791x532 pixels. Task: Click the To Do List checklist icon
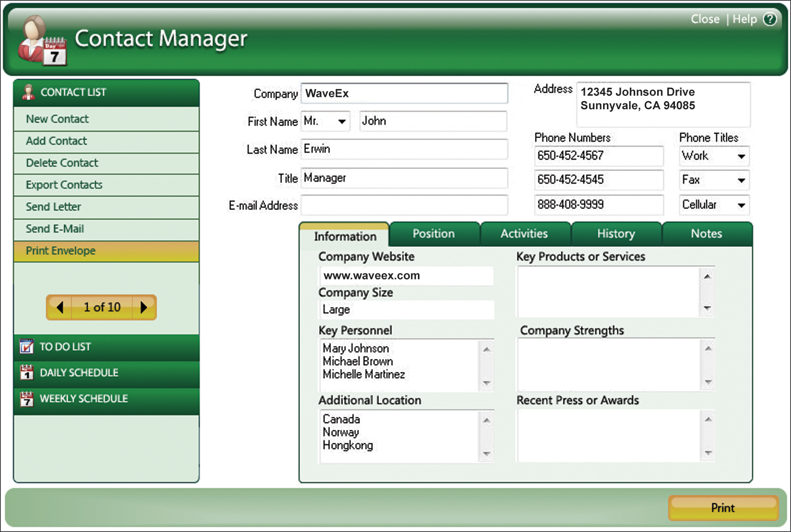[x=27, y=346]
